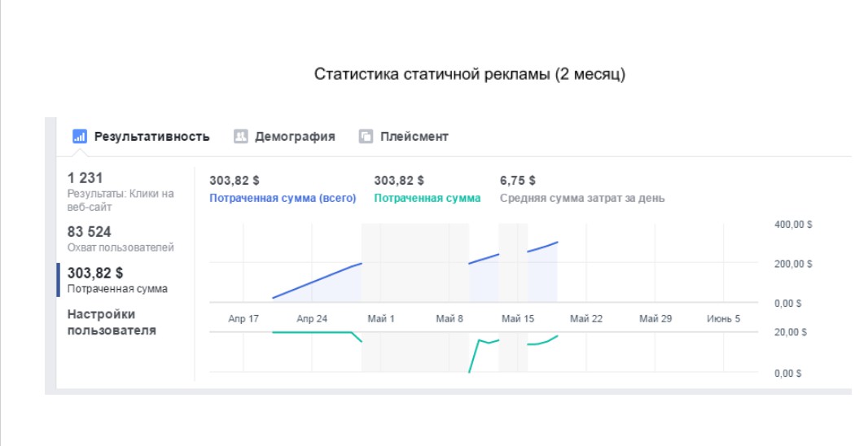Select the 1 231 website clicks metric

pyautogui.click(x=121, y=192)
